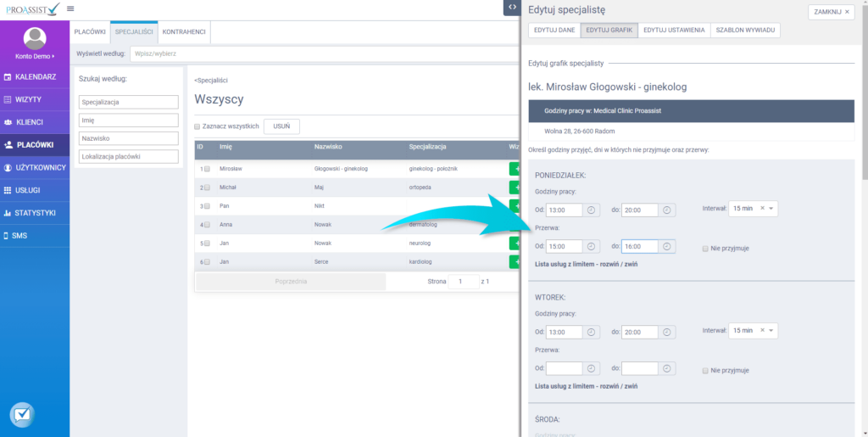Open the checkmark chat widget icon
This screenshot has height=437, width=868.
pos(23,415)
